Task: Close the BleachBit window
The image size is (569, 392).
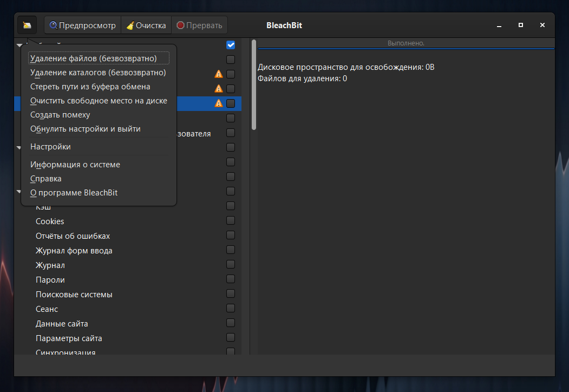Action: pos(542,25)
